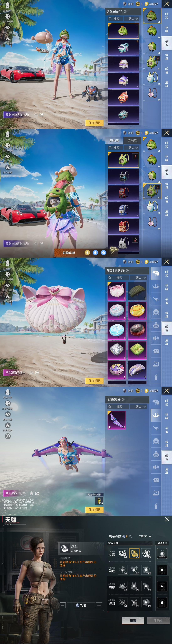Select the orange goggles helmet skin
This screenshot has height=644, width=172.
[123, 97]
